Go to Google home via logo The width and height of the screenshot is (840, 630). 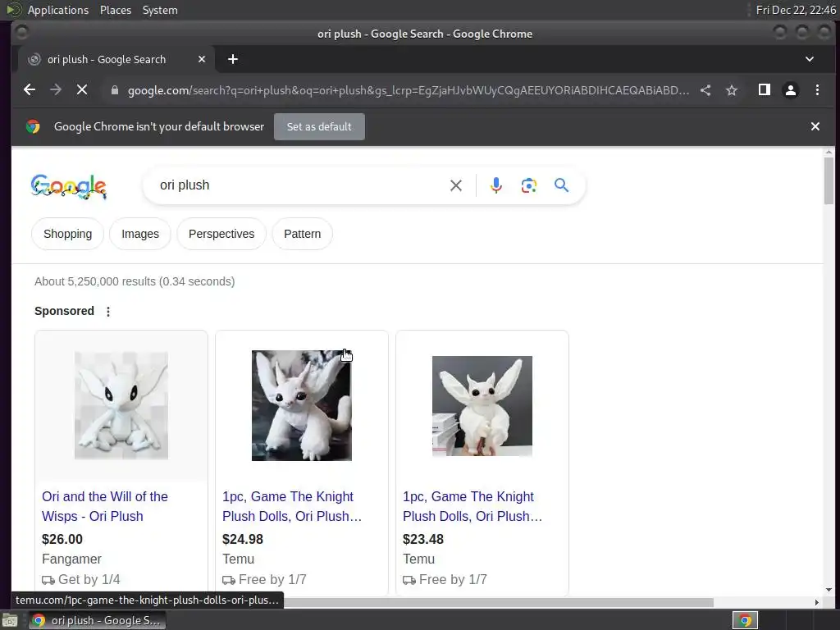[69, 186]
